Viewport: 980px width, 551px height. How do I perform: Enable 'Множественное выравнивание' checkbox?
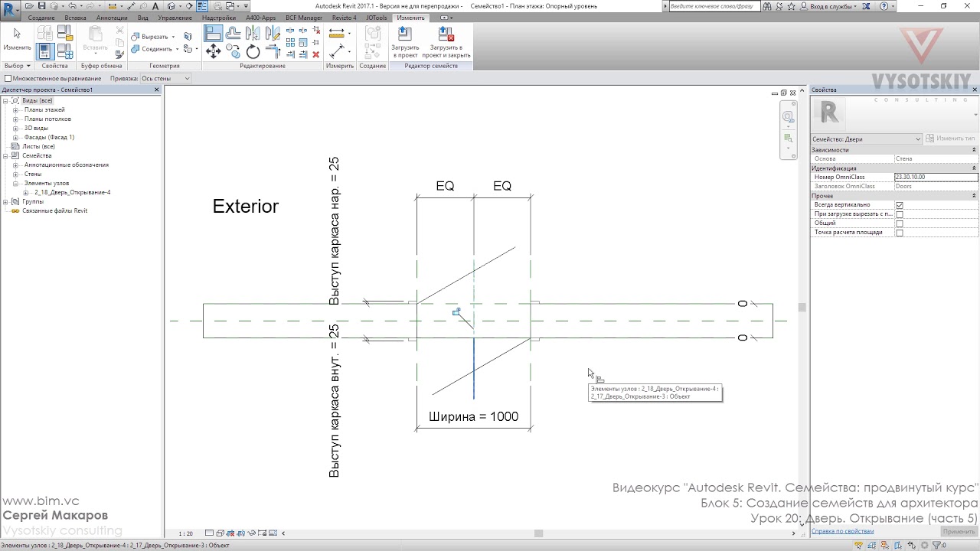[x=8, y=78]
